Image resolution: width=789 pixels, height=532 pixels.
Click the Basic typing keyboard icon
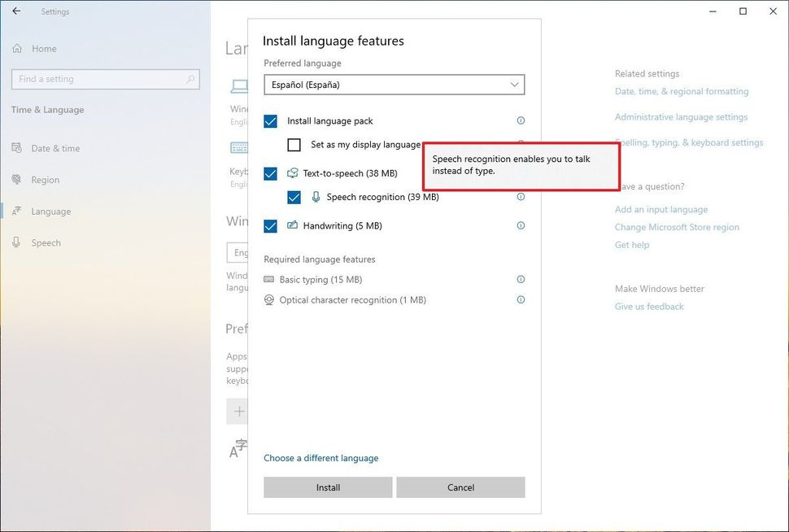(x=269, y=279)
